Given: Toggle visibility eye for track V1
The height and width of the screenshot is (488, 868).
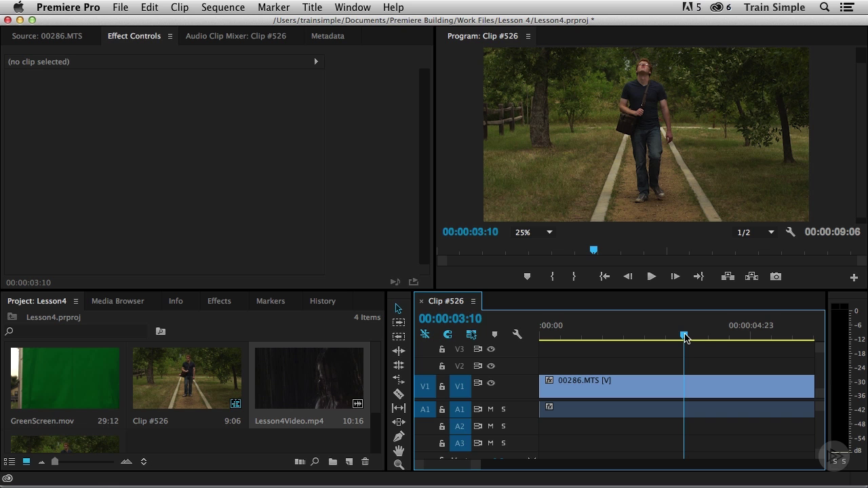Looking at the screenshot, I should (491, 383).
